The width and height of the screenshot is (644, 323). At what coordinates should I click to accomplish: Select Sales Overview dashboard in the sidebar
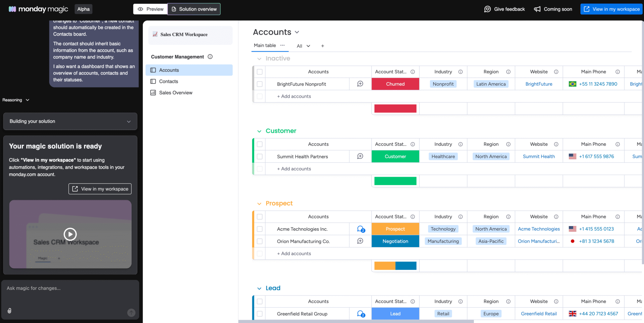[175, 93]
